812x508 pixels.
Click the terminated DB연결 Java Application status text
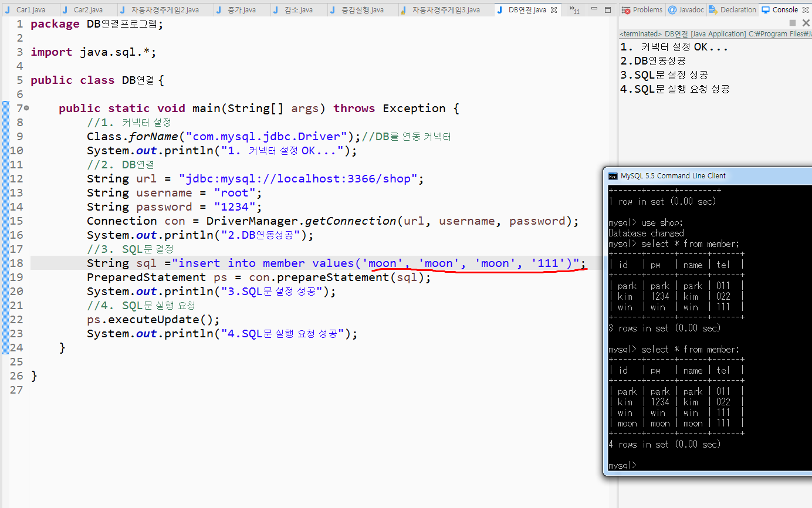pyautogui.click(x=715, y=34)
